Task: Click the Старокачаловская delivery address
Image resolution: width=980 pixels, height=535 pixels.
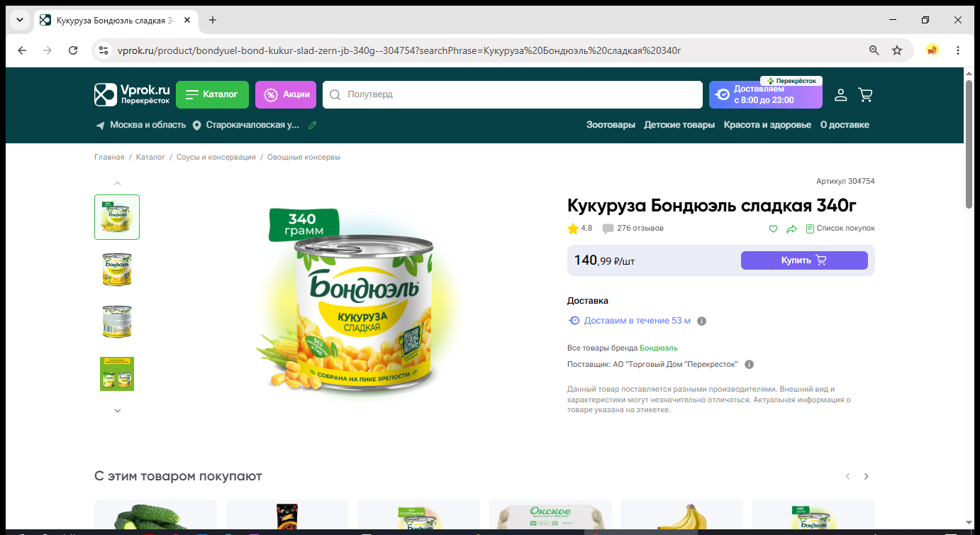Action: 253,125
